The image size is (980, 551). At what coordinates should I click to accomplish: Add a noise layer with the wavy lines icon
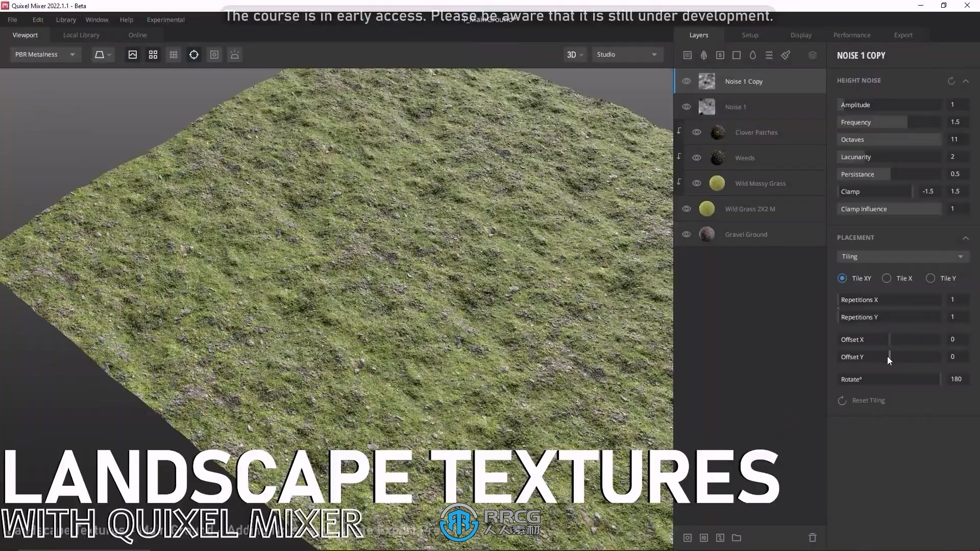click(769, 55)
